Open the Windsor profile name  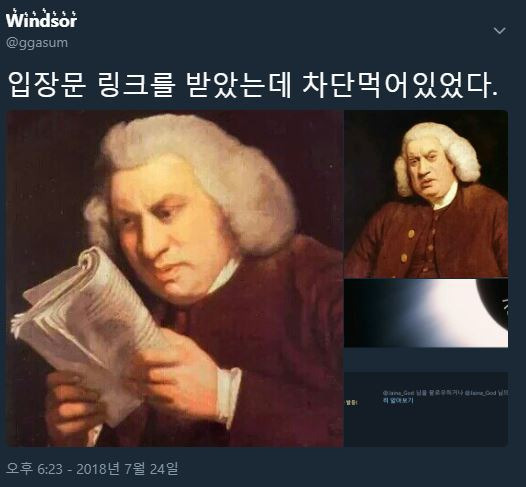(41, 19)
